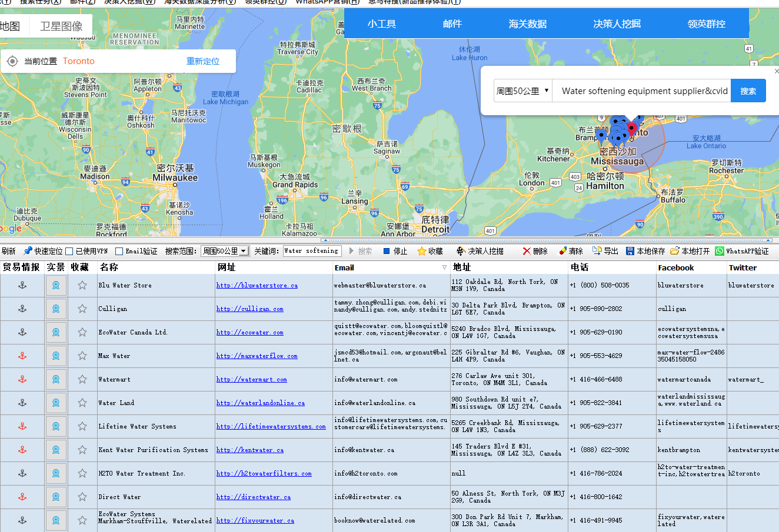Open the 领英群控 tab in blue bar
The width and height of the screenshot is (779, 532).
pos(707,24)
